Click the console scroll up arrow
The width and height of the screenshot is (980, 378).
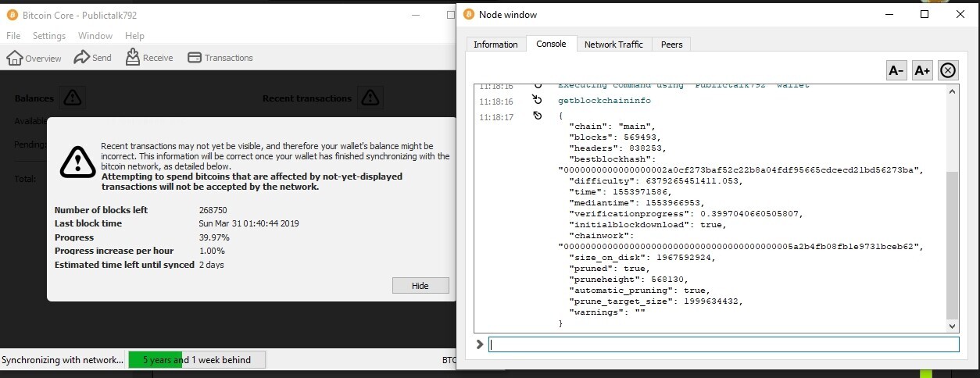[x=952, y=91]
